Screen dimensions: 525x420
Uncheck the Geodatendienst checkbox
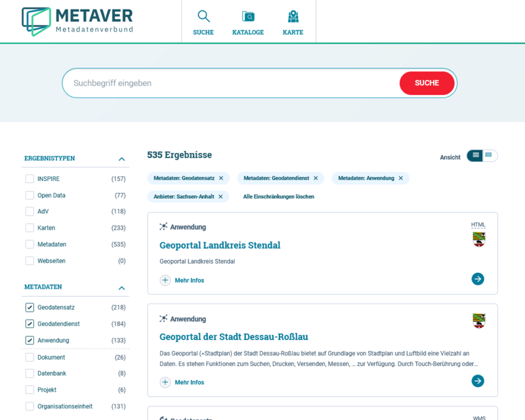[x=30, y=324]
